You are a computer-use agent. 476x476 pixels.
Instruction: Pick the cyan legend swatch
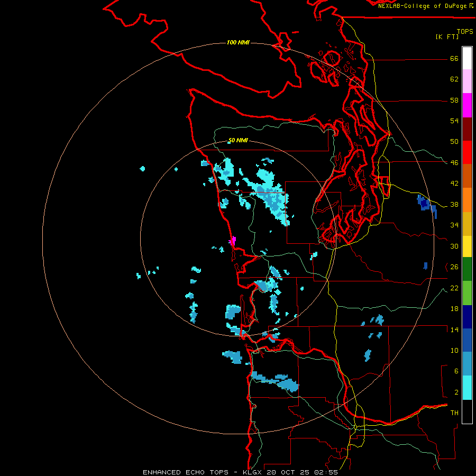point(467,388)
